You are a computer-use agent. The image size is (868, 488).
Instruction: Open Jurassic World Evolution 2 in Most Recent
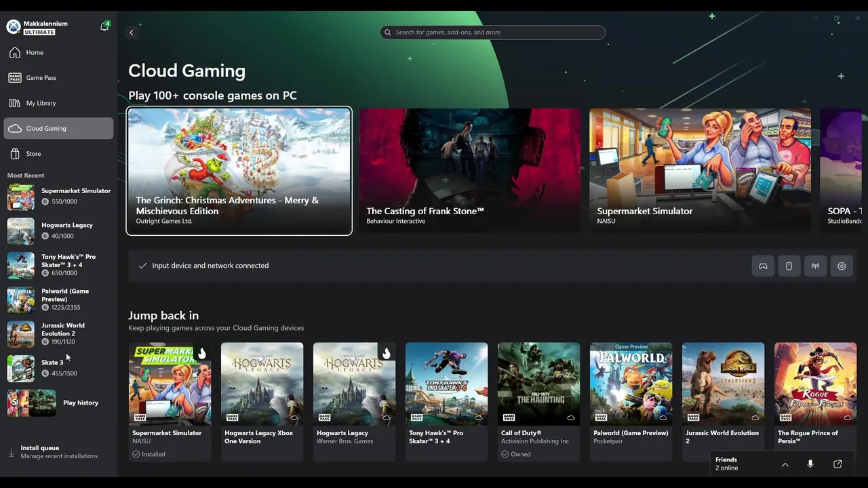[59, 333]
